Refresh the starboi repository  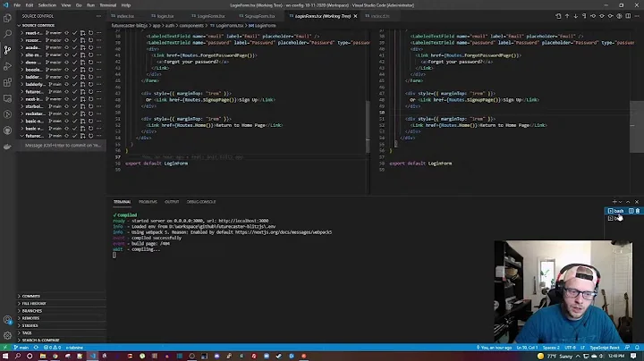point(90,106)
